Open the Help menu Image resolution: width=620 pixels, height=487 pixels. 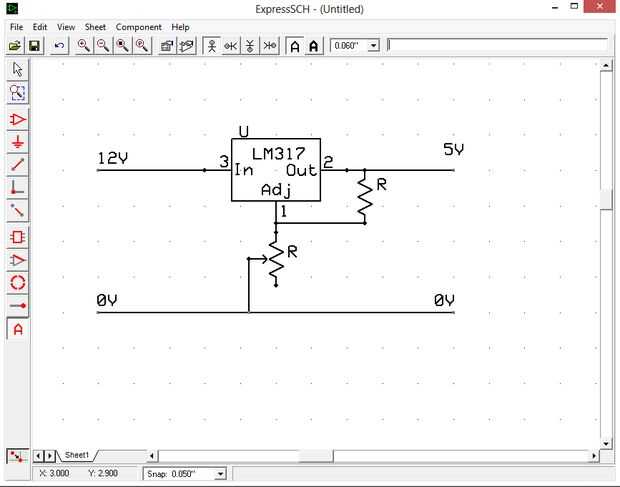[180, 27]
